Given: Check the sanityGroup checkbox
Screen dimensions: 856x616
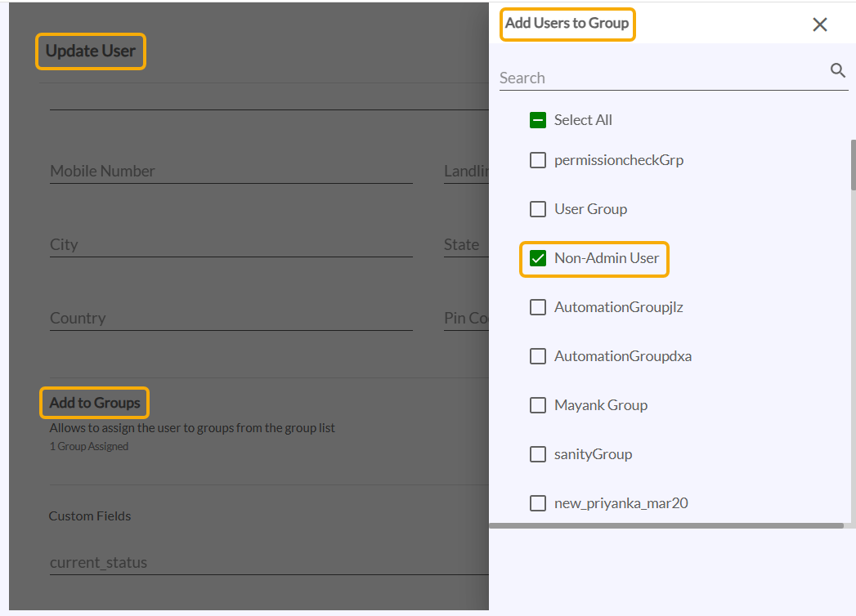Looking at the screenshot, I should [538, 454].
